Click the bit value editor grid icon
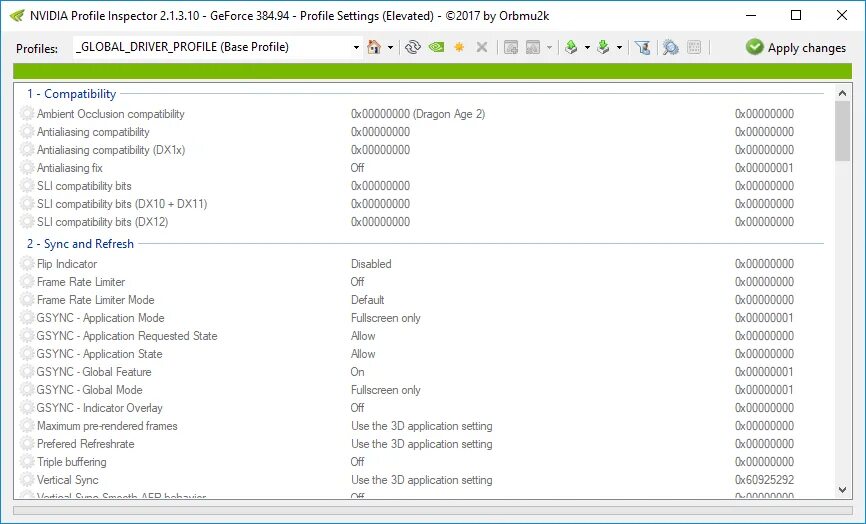866x524 pixels. pyautogui.click(x=694, y=47)
